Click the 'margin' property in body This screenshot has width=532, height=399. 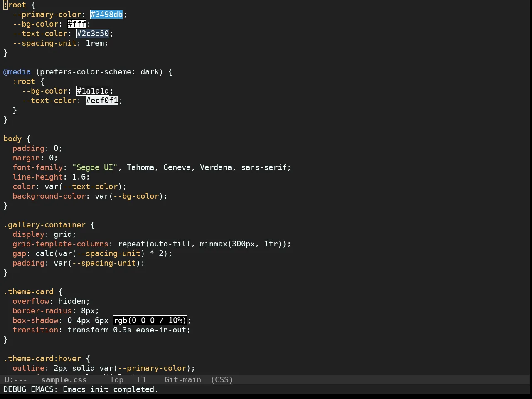26,158
